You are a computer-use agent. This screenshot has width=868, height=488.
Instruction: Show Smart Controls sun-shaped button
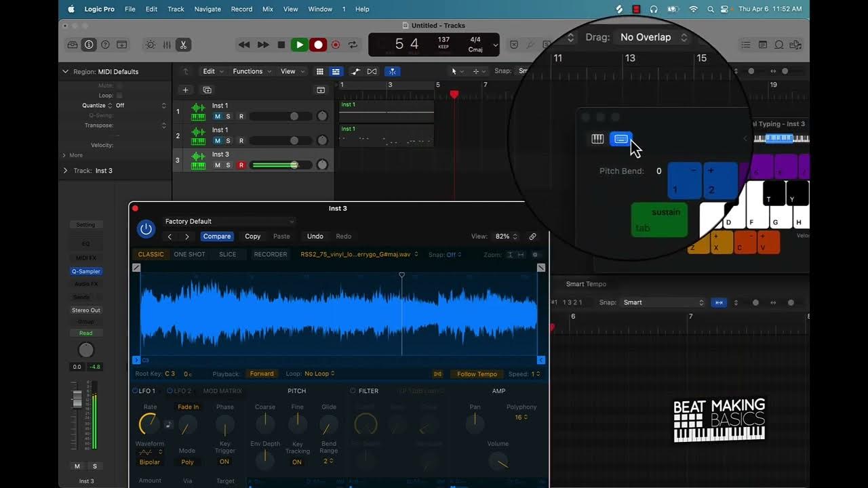click(x=151, y=45)
